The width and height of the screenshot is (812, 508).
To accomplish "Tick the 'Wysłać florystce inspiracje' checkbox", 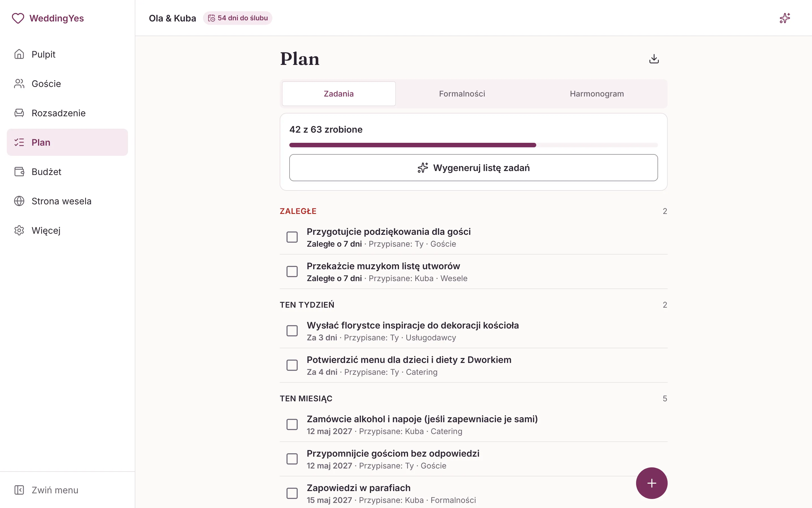I will coord(292,331).
